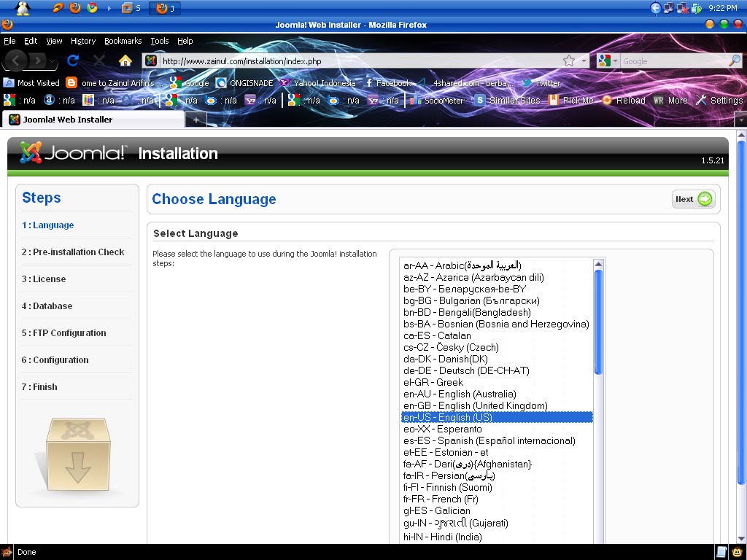Open the File menu
Image resolution: width=747 pixels, height=560 pixels.
pos(9,41)
